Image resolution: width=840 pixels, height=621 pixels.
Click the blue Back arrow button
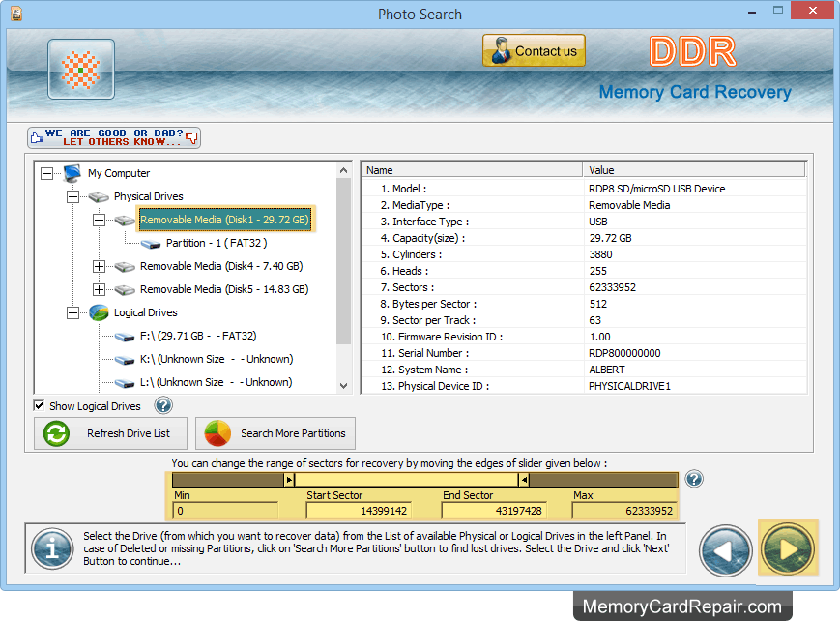click(x=726, y=549)
